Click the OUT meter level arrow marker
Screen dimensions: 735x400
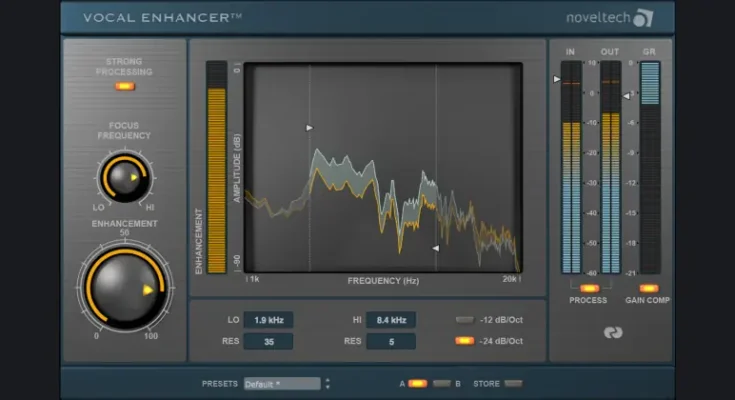626,96
